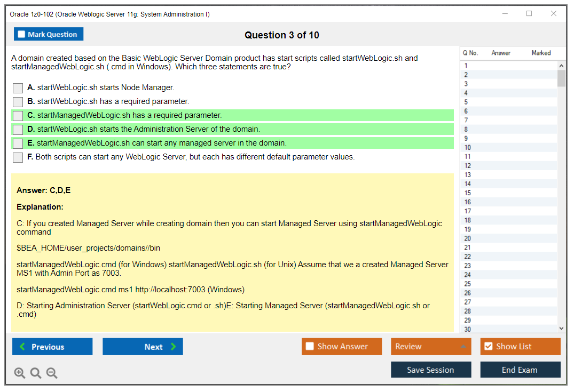Select question 20 in the list
Viewport: 574px width, 392px height.
[x=508, y=238]
